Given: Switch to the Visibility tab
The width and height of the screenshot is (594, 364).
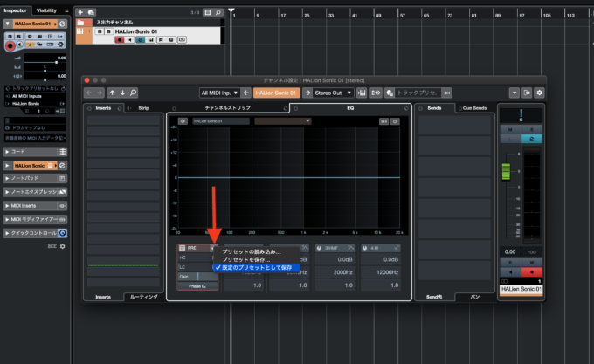Looking at the screenshot, I should [46, 10].
